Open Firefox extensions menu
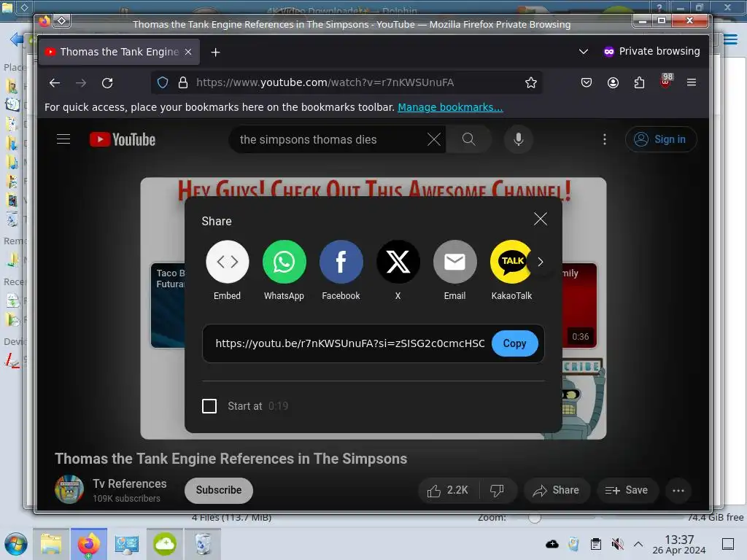 coord(639,82)
